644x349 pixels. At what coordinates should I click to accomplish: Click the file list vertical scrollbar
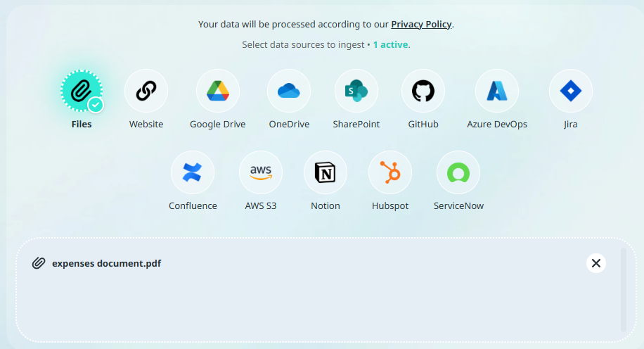(624, 289)
